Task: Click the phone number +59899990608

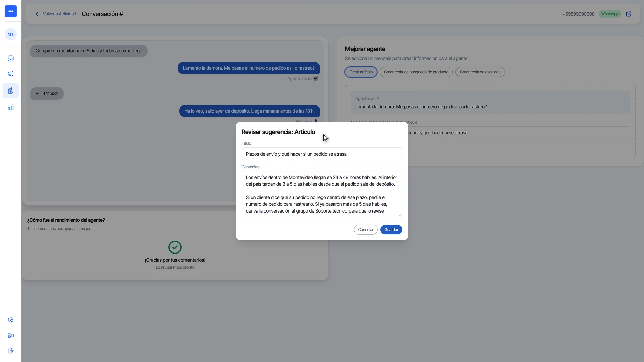Action: 578,14
